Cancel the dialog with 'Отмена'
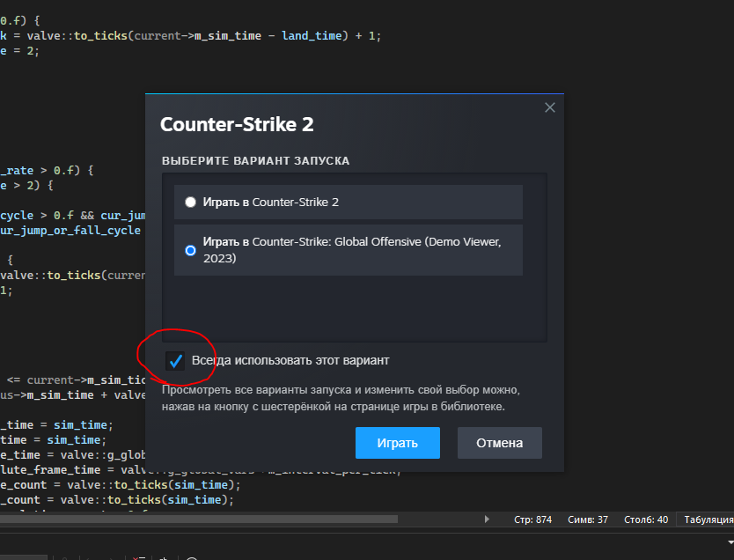Screen dimensions: 734x560 pyautogui.click(x=500, y=443)
